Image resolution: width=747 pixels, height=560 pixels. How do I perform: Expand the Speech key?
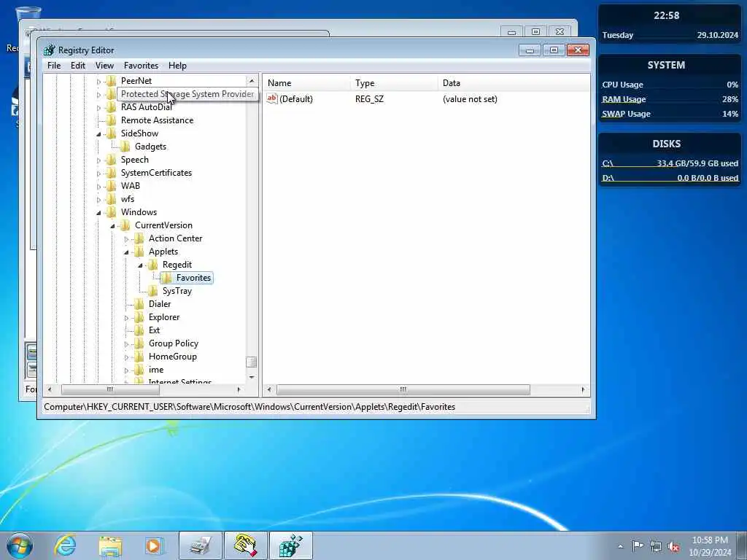pyautogui.click(x=98, y=160)
